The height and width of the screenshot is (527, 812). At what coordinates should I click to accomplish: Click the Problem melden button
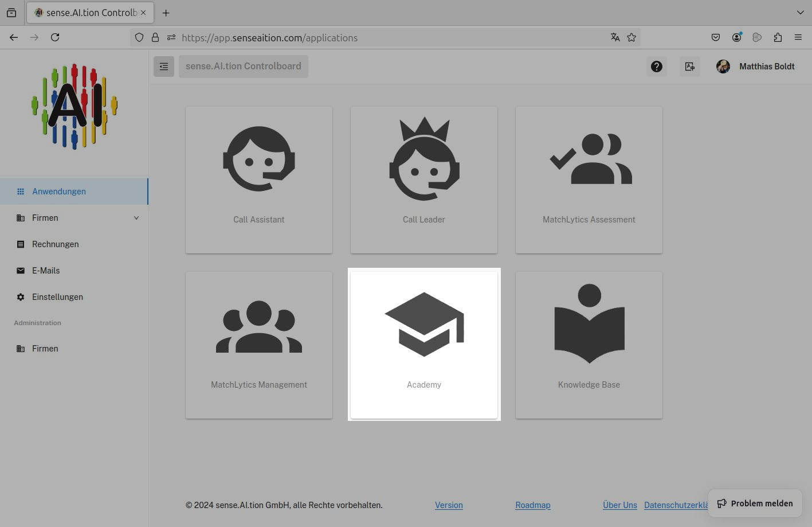pyautogui.click(x=755, y=503)
